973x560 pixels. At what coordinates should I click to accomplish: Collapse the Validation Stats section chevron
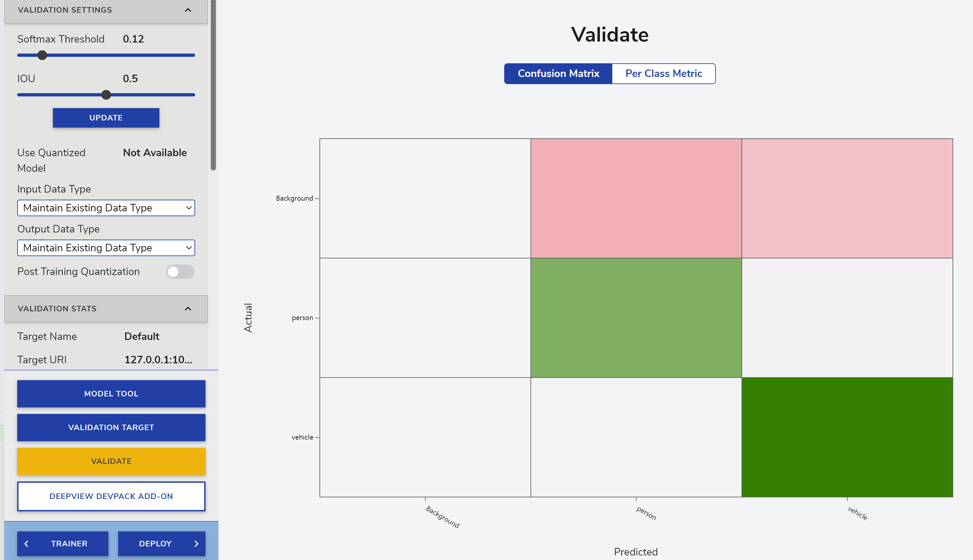pyautogui.click(x=188, y=308)
